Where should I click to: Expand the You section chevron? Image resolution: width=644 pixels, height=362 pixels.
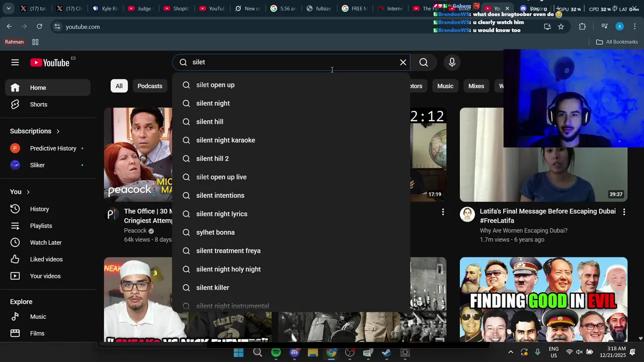(28, 192)
